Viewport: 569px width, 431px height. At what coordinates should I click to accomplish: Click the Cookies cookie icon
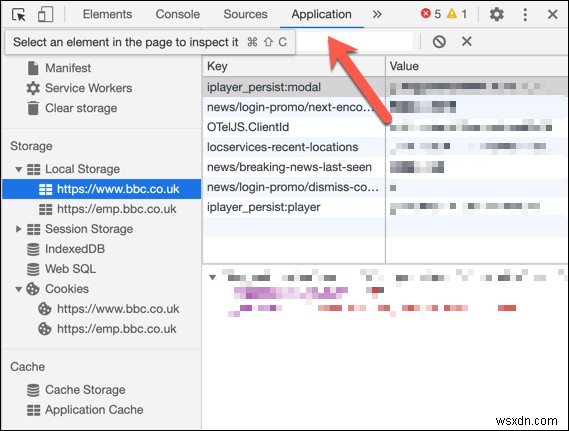click(x=33, y=289)
